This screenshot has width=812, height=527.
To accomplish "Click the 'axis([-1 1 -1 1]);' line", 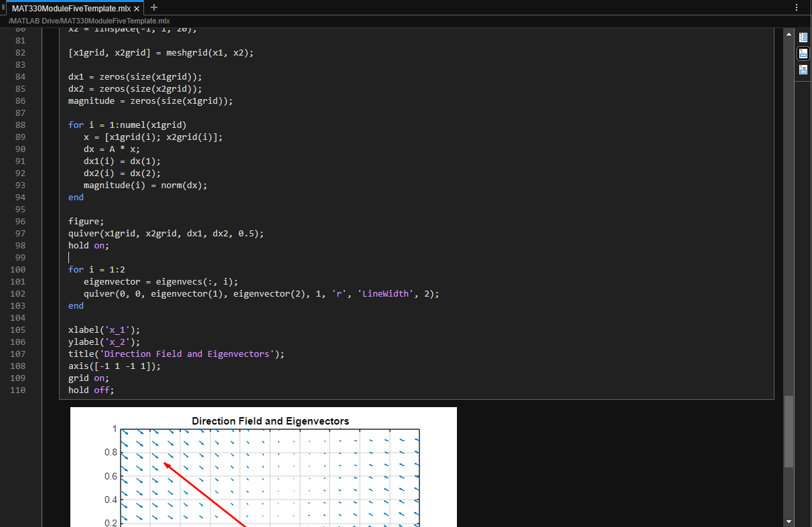I will pyautogui.click(x=115, y=366).
